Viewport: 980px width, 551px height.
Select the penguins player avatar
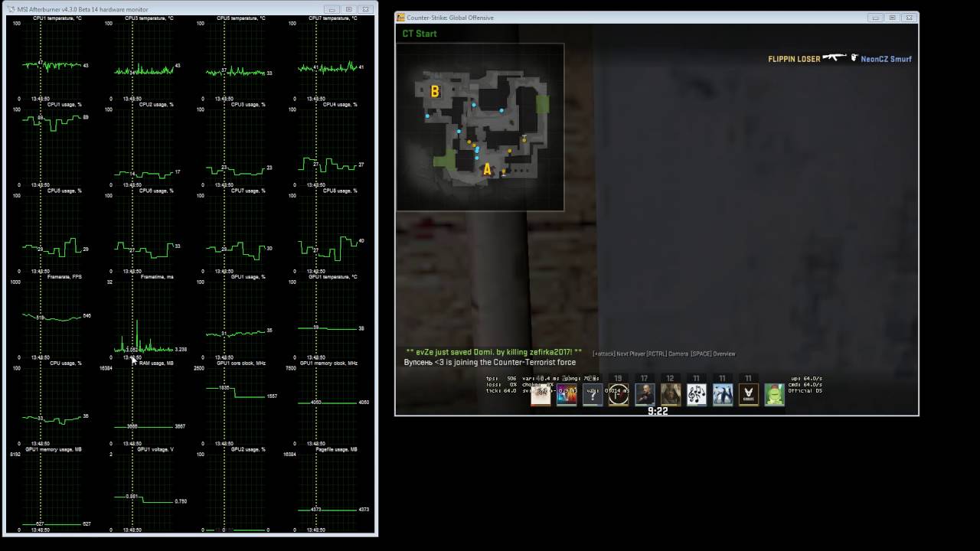click(x=723, y=394)
